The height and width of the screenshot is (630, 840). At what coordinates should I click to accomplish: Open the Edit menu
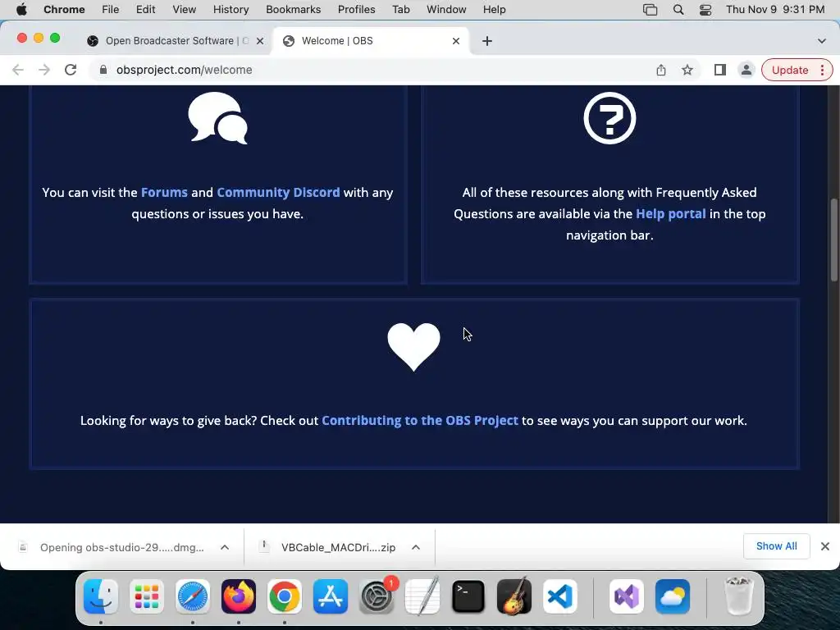[x=145, y=10]
